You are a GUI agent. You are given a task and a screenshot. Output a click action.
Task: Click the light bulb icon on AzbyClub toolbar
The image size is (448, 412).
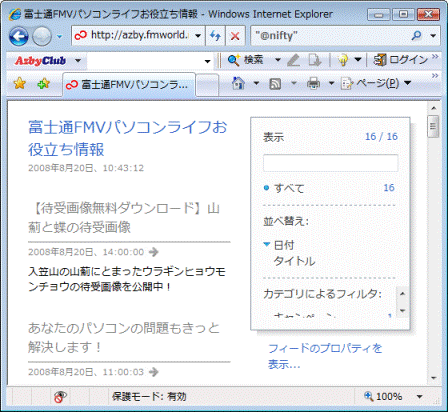point(343,60)
